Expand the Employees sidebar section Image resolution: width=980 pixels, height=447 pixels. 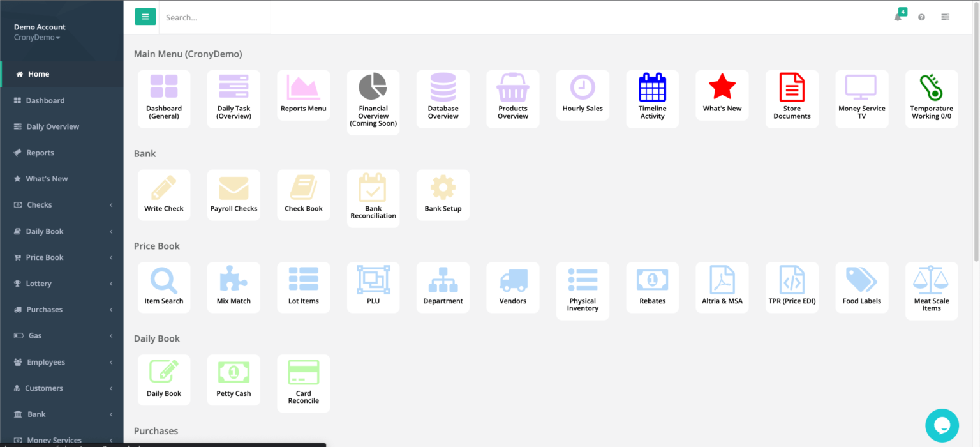(45, 361)
